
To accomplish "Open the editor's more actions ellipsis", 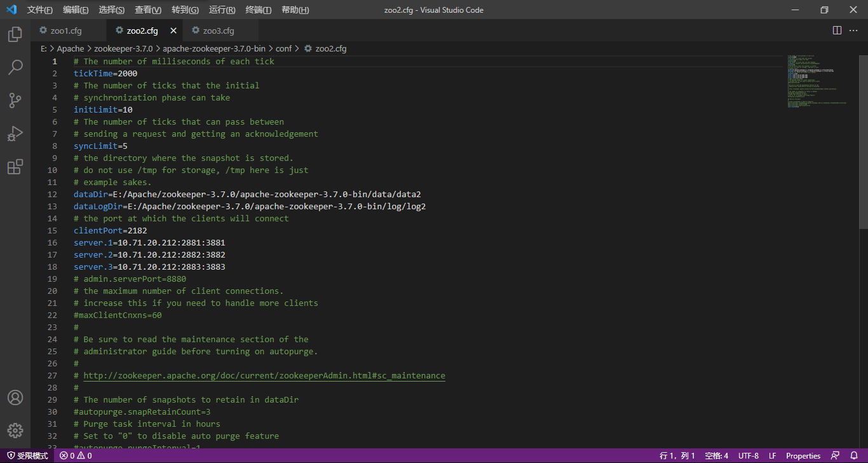I will 854,31.
